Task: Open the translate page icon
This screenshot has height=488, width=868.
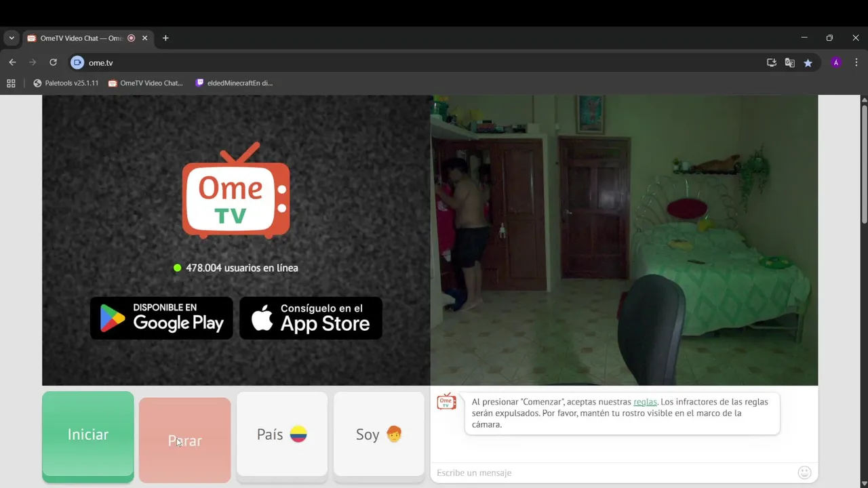Action: [x=790, y=62]
